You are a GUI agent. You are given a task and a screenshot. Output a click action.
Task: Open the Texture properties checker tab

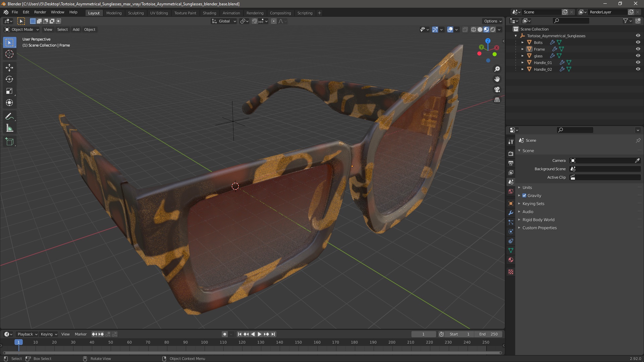point(511,272)
